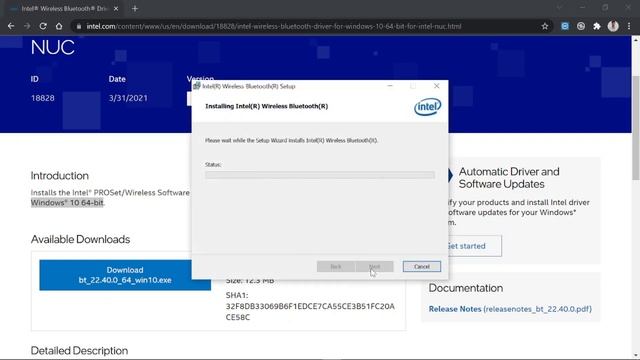Viewport: 640px width, 360px height.
Task: Click the address bar URL
Action: (x=273, y=26)
